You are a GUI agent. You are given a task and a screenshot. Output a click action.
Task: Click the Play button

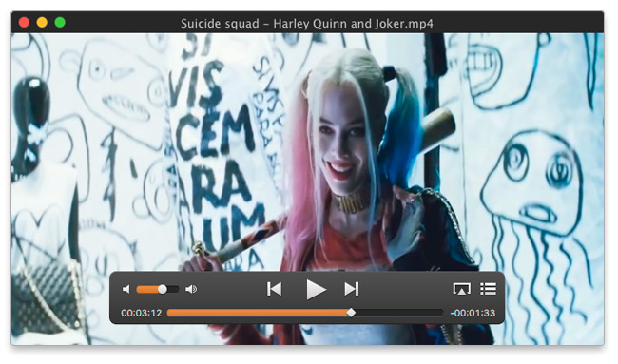tap(316, 290)
